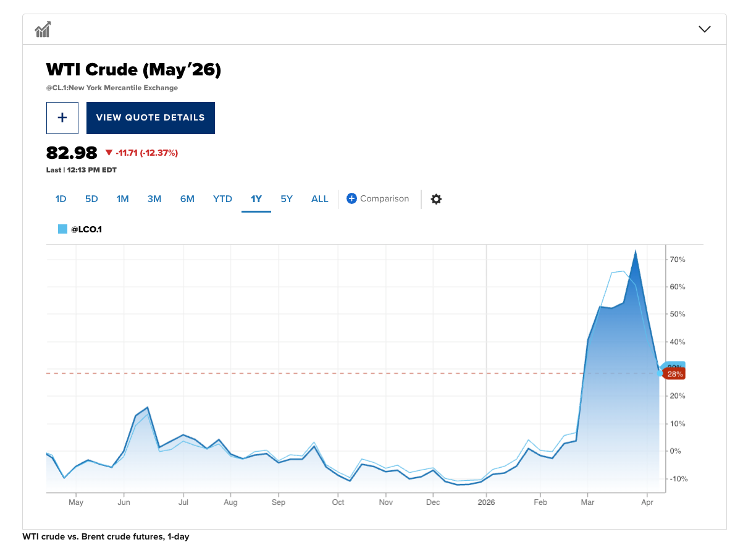Click the chart trend icon in header

pyautogui.click(x=43, y=29)
